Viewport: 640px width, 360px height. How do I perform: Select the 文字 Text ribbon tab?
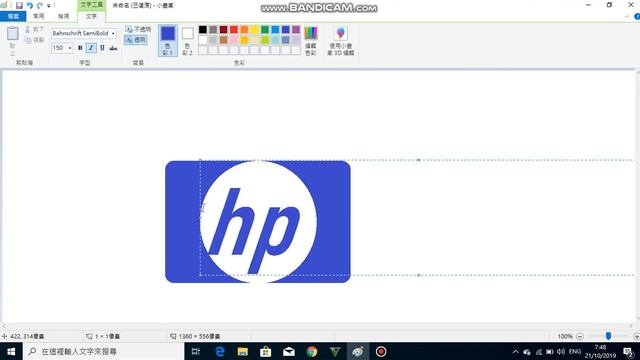(91, 16)
